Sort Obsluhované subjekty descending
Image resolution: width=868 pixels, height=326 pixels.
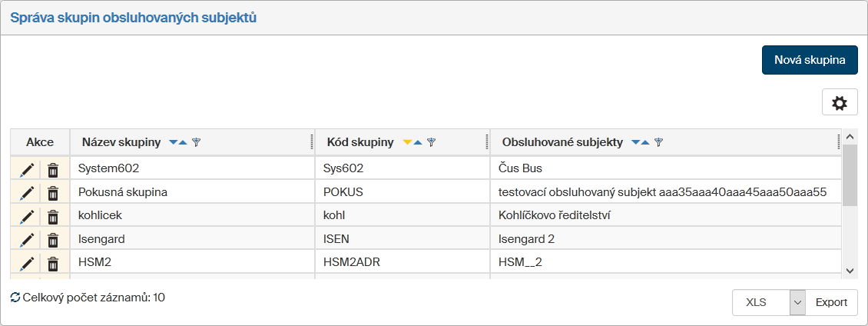[635, 142]
